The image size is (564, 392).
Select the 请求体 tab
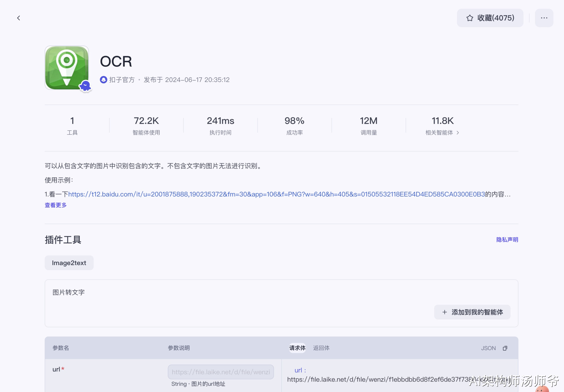pos(297,348)
